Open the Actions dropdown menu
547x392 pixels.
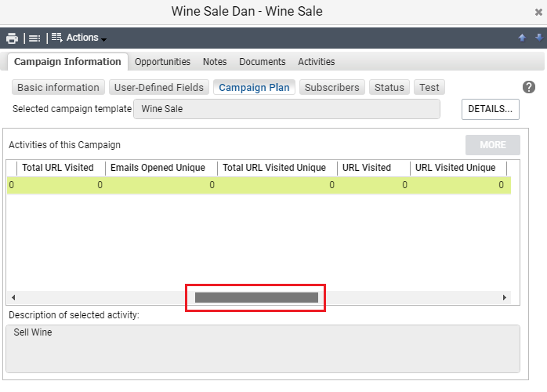click(79, 38)
